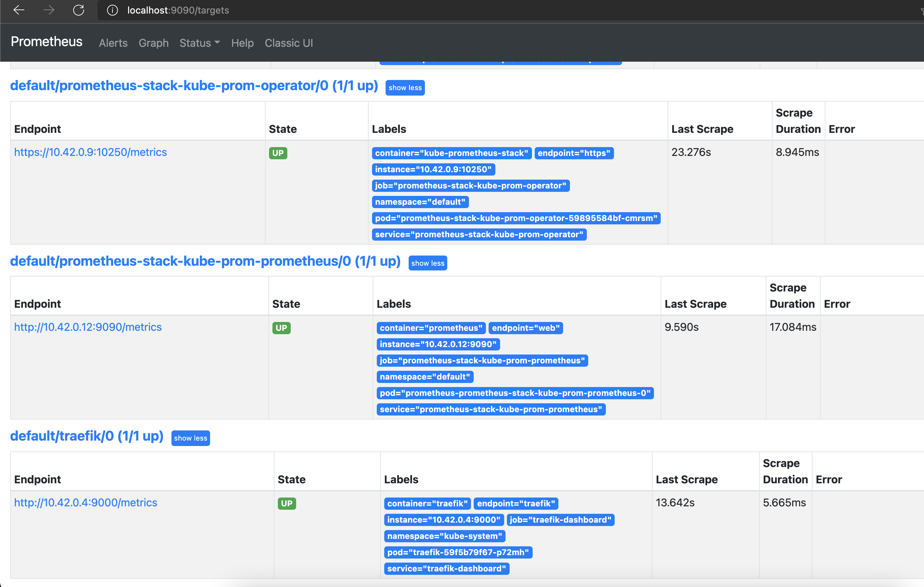Click label container="traefik"
The width and height of the screenshot is (924, 587).
coord(428,503)
